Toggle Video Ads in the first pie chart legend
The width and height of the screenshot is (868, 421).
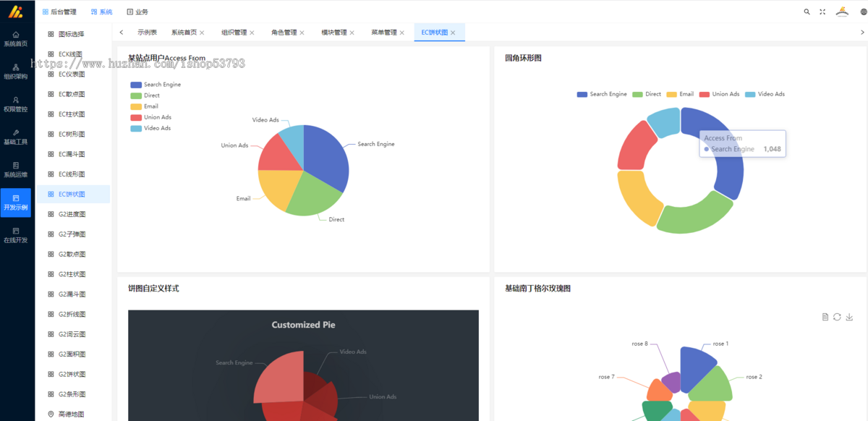(150, 128)
